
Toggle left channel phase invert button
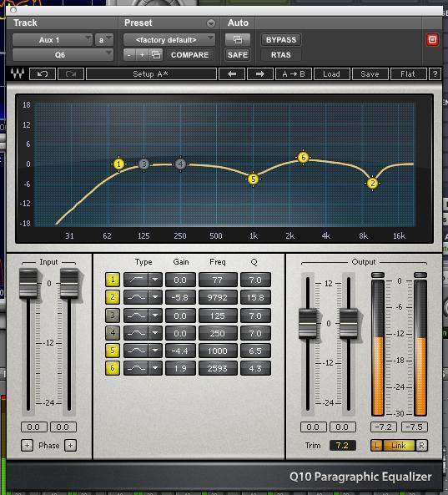[x=28, y=446]
